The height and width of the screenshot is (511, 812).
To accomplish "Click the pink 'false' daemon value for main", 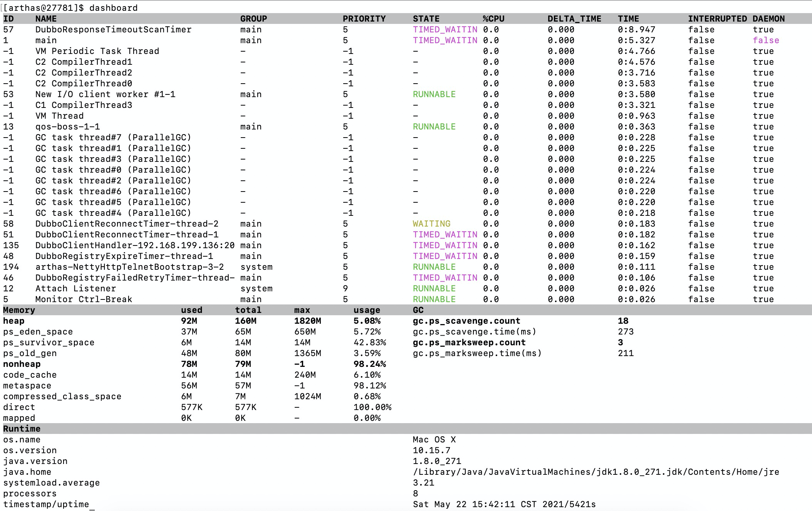I will (766, 40).
